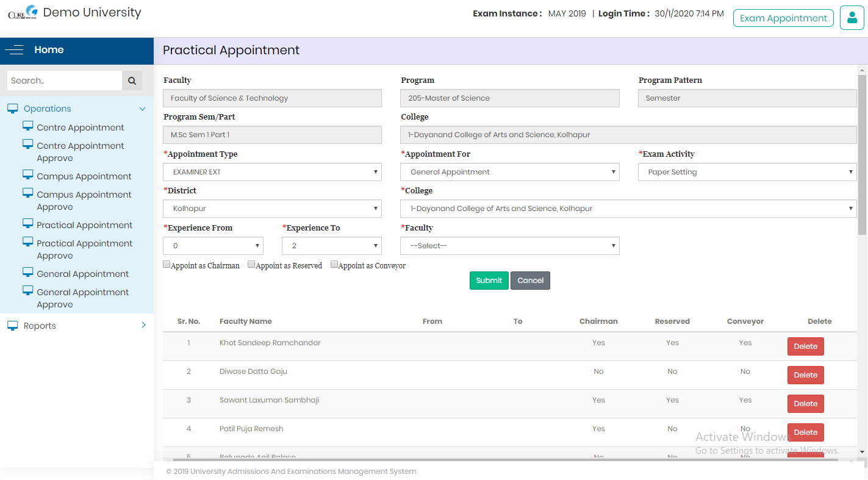Click the hamburger menu icon beside Home

tap(14, 50)
